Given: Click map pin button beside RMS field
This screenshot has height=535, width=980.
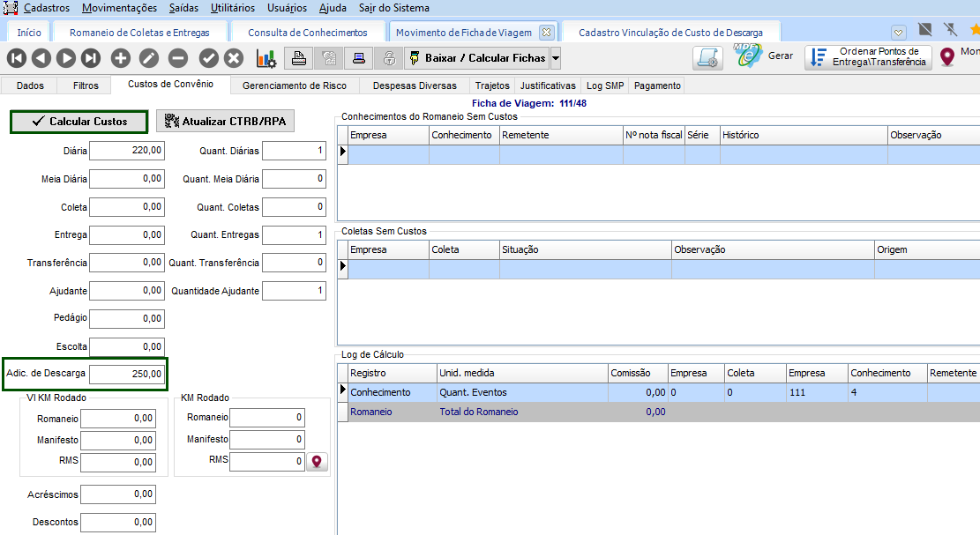Looking at the screenshot, I should tap(317, 462).
